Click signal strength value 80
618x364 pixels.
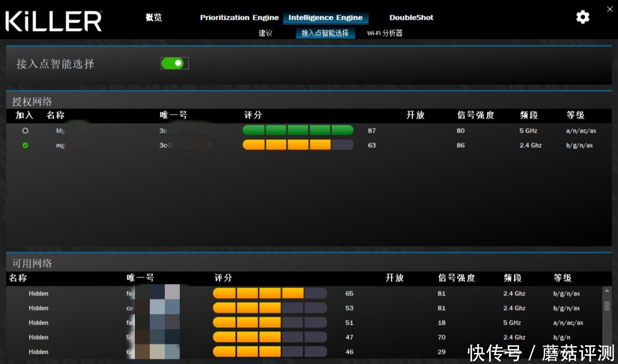pos(461,131)
